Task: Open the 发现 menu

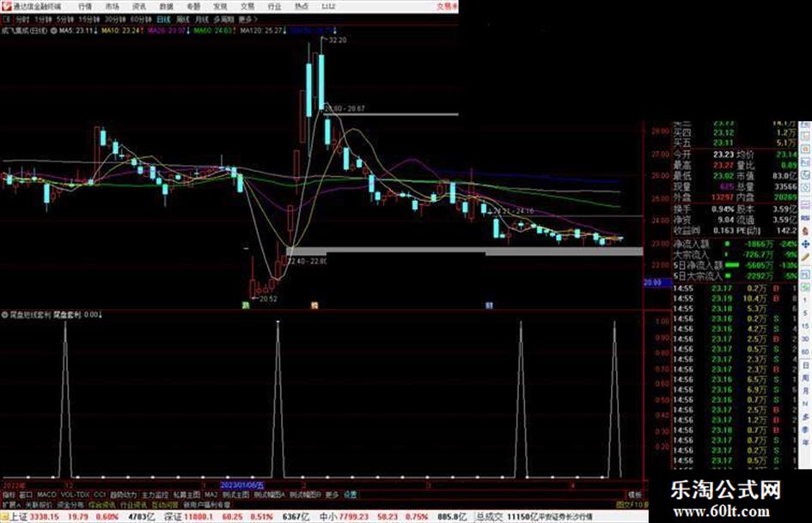Action: pos(220,7)
